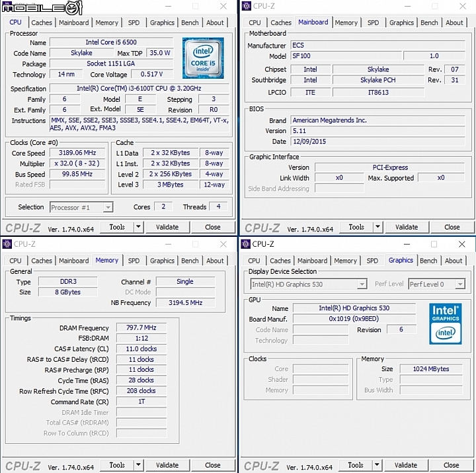The width and height of the screenshot is (476, 473).
Task: Click motherboard Model value SF100
Action: coord(346,56)
